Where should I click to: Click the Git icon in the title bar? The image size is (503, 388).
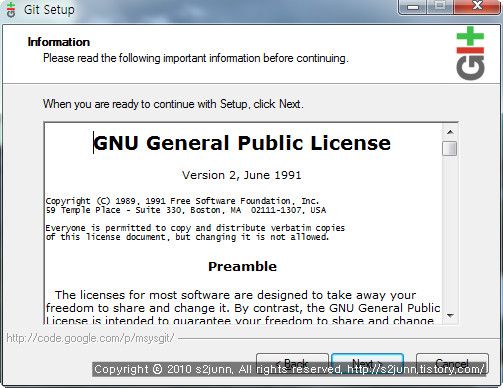click(x=11, y=9)
